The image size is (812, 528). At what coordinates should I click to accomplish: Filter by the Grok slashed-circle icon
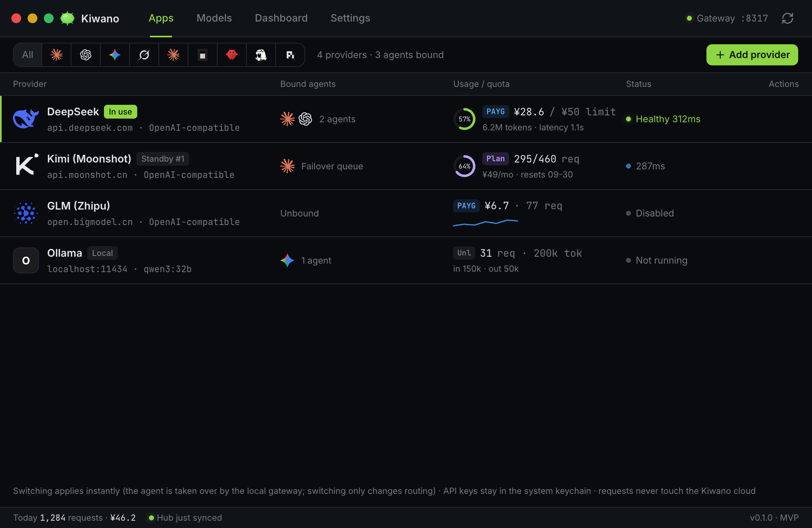click(144, 55)
